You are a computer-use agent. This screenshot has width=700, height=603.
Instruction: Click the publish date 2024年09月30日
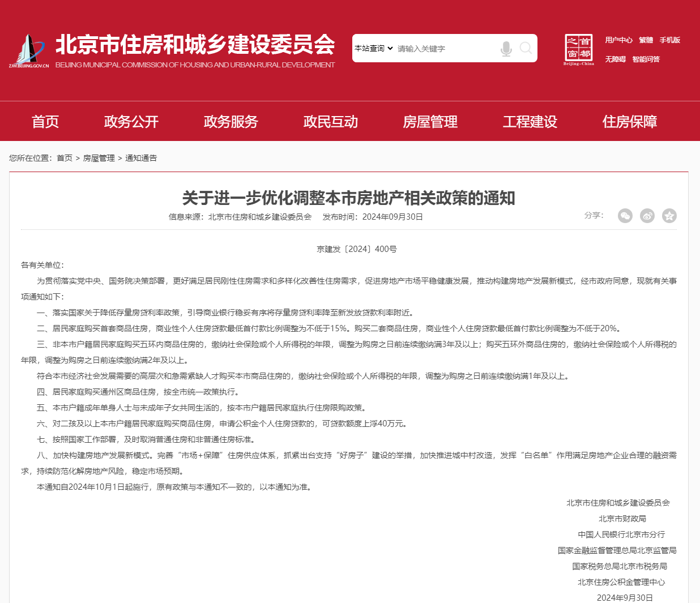(392, 217)
